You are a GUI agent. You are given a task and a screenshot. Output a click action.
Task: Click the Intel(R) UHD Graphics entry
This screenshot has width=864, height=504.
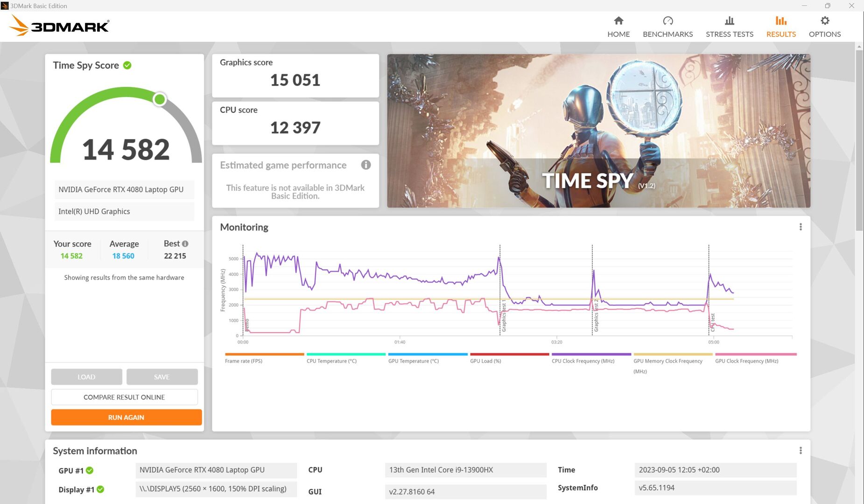pos(124,211)
